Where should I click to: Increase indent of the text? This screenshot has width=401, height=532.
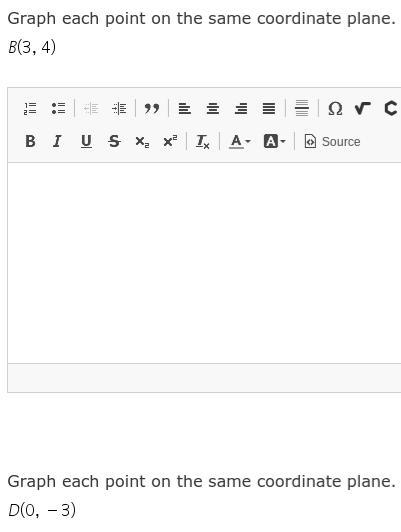(119, 109)
